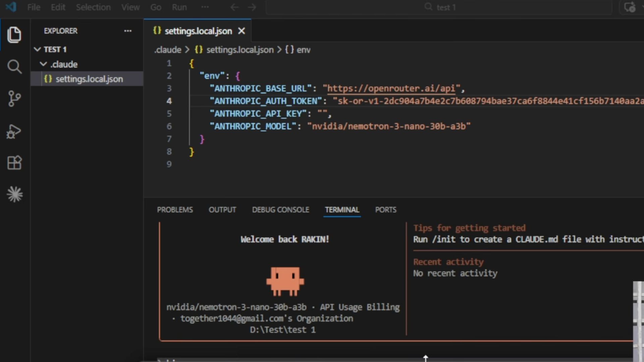Open the Run and Debug view

(14, 131)
